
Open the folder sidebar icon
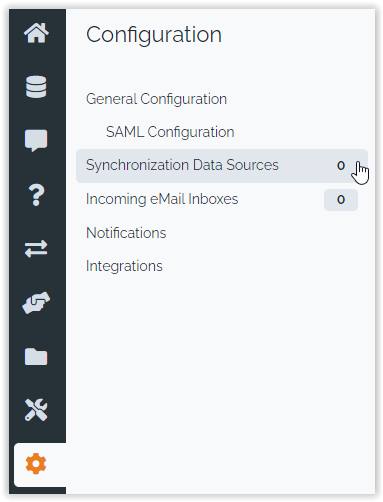(36, 356)
